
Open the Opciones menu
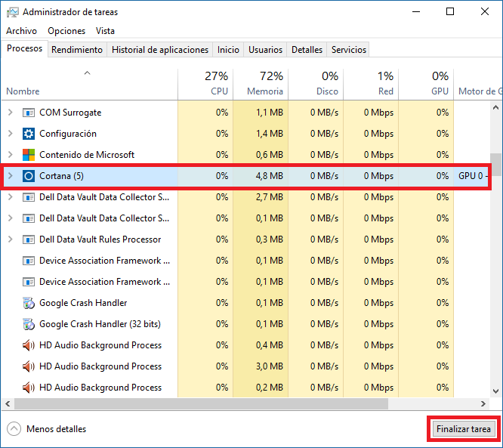pos(66,31)
